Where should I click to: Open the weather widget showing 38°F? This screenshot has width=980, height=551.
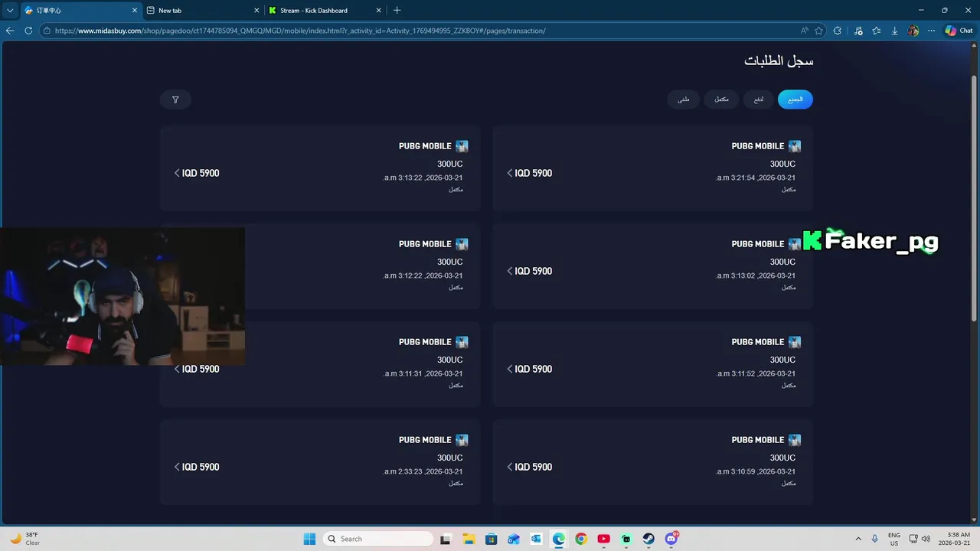pos(24,539)
